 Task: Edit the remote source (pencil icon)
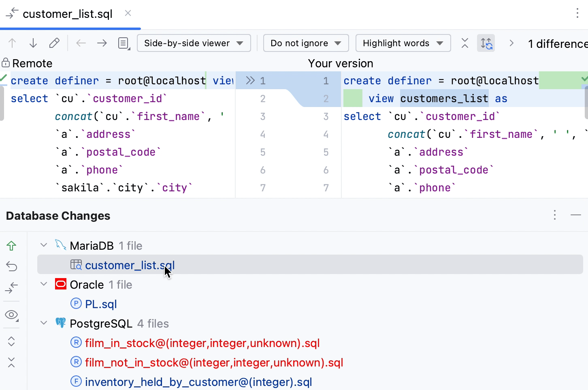[x=55, y=43]
